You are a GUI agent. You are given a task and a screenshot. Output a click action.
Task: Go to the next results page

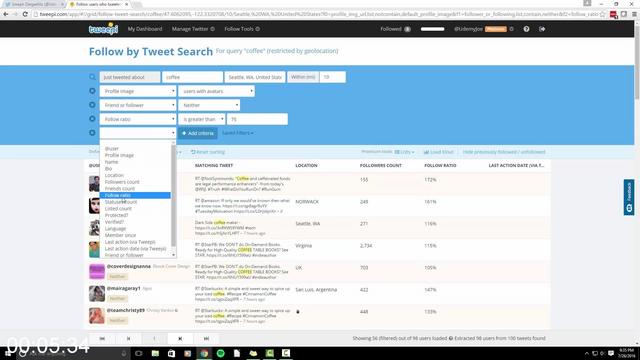coord(180,338)
